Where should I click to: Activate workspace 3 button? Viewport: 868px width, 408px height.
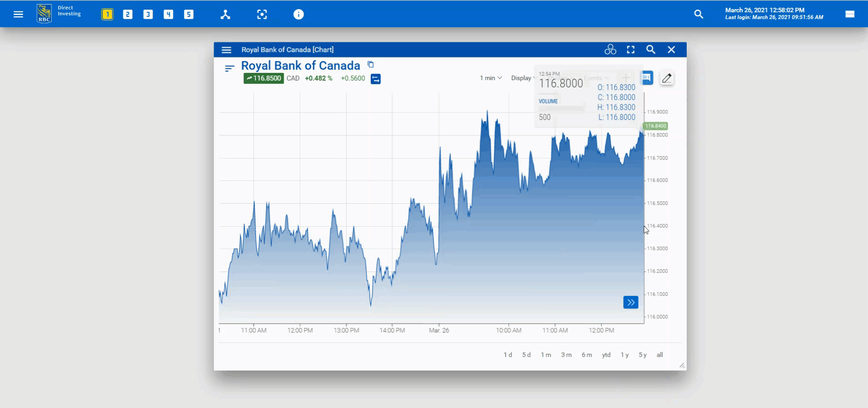click(148, 15)
